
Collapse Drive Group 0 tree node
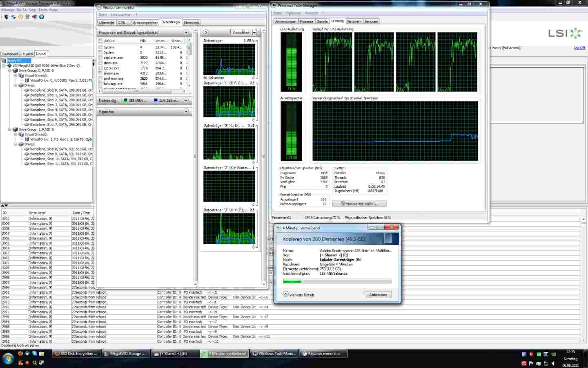10,70
